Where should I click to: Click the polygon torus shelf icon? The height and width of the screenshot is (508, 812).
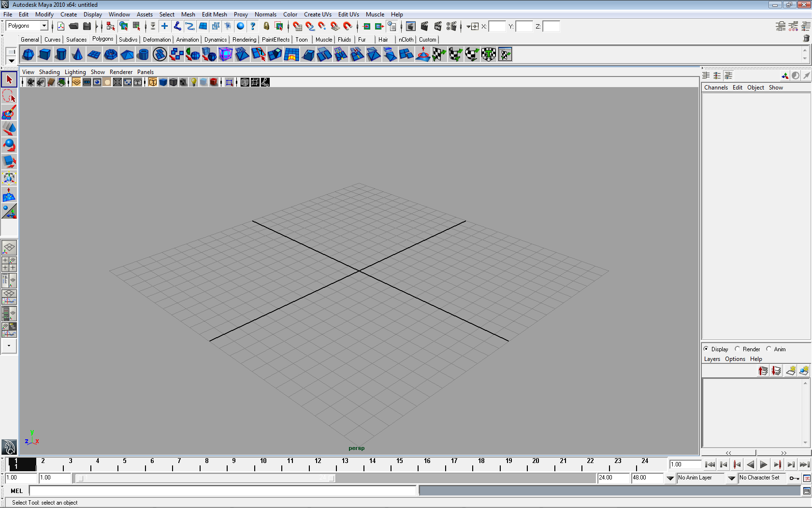(x=111, y=55)
